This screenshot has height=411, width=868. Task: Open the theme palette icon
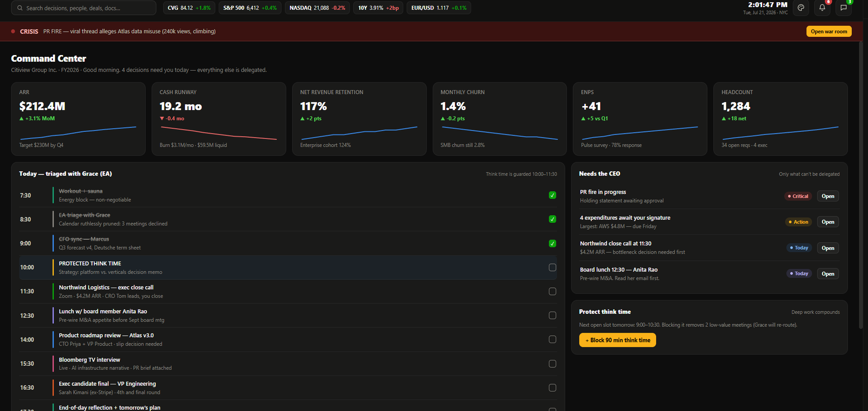pos(801,7)
